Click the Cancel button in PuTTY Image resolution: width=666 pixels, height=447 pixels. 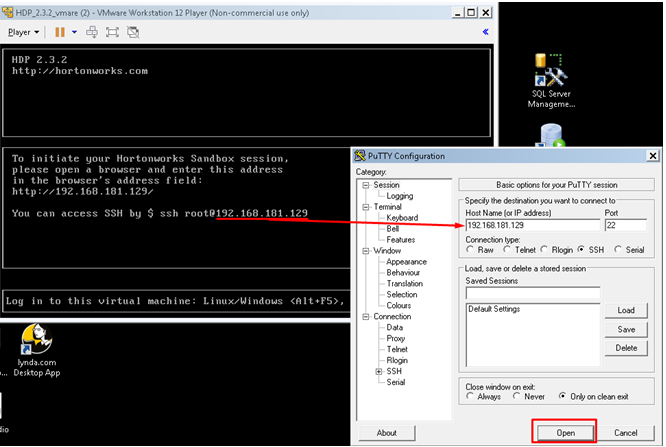coord(625,433)
